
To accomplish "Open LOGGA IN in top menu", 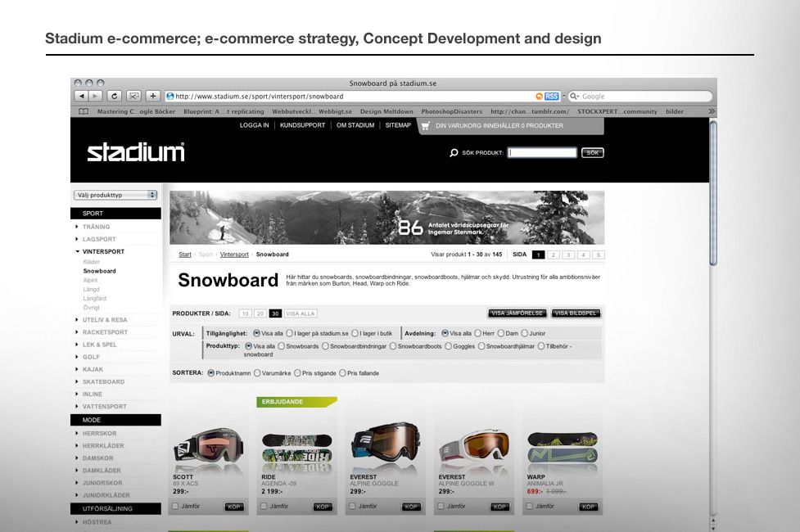I will (x=254, y=125).
